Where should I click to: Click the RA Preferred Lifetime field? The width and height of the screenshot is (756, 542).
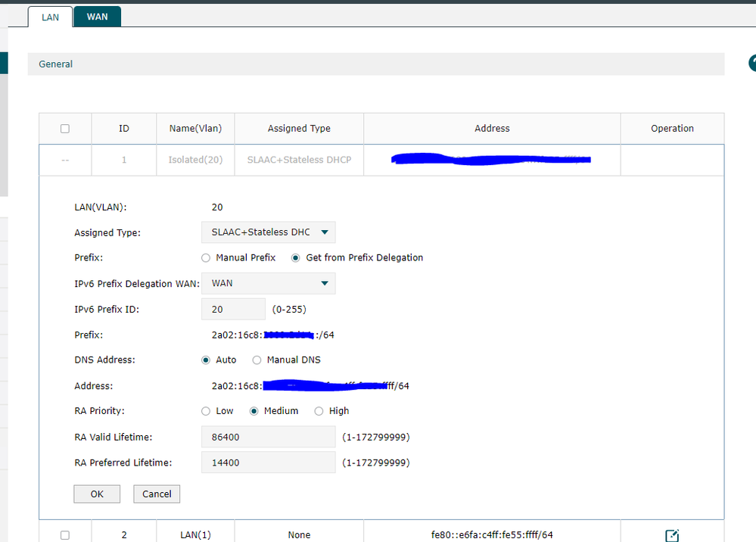[269, 463]
